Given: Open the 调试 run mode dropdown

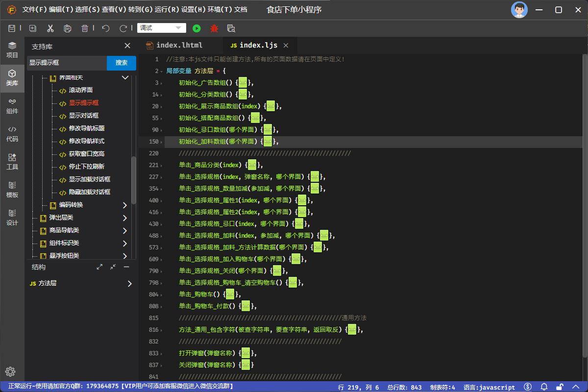Looking at the screenshot, I should point(162,28).
